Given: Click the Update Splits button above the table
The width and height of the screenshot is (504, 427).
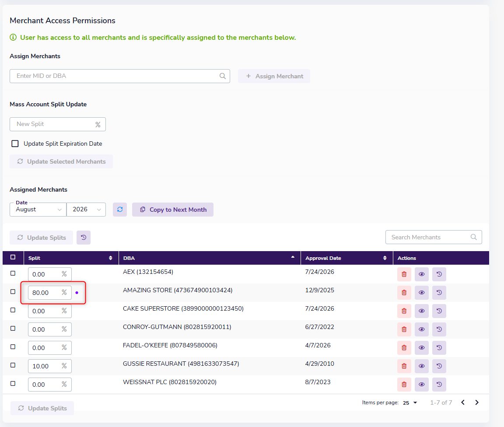Looking at the screenshot, I should 41,237.
